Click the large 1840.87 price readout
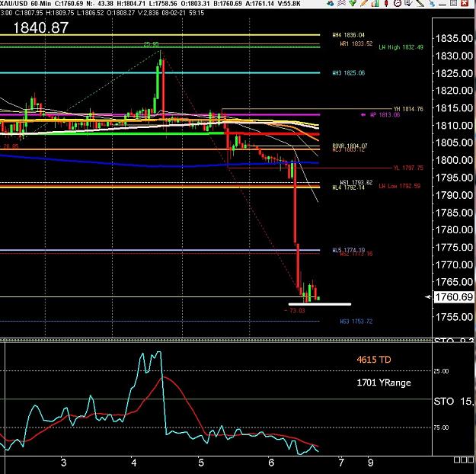 point(41,28)
